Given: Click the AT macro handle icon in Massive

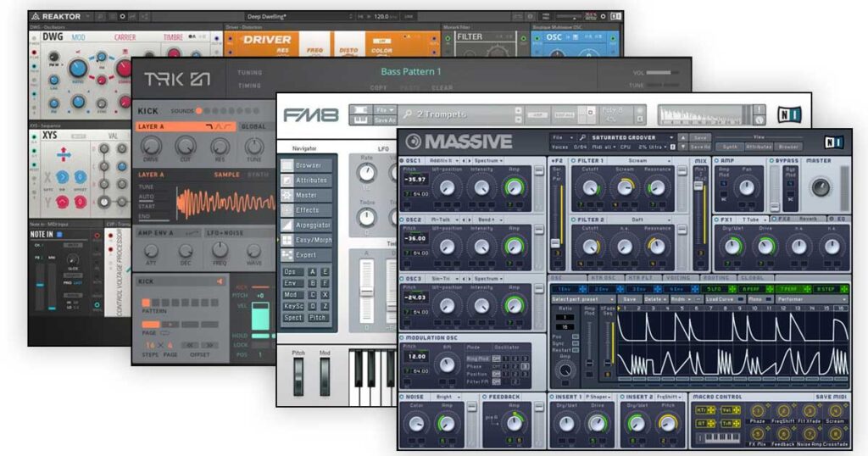Looking at the screenshot, I should (x=711, y=423).
